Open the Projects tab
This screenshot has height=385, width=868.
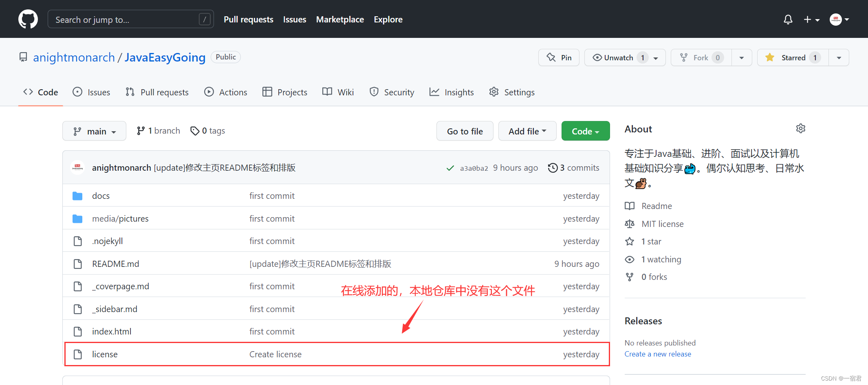(285, 92)
